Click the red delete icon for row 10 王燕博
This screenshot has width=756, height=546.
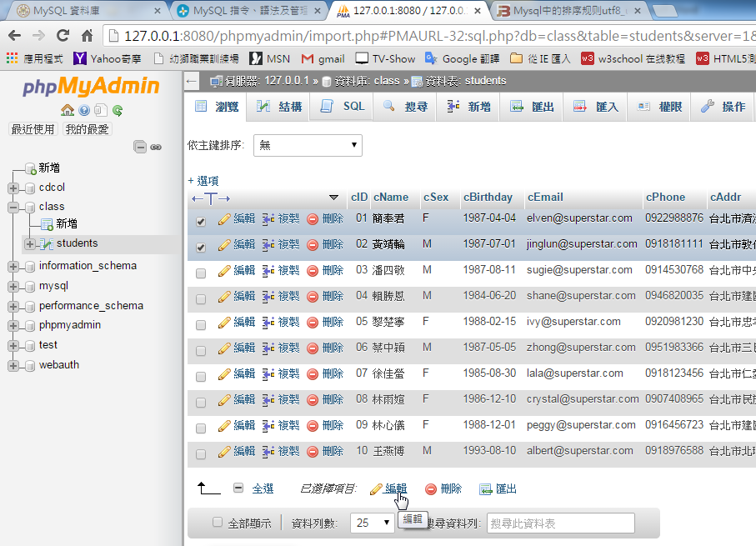pos(313,452)
